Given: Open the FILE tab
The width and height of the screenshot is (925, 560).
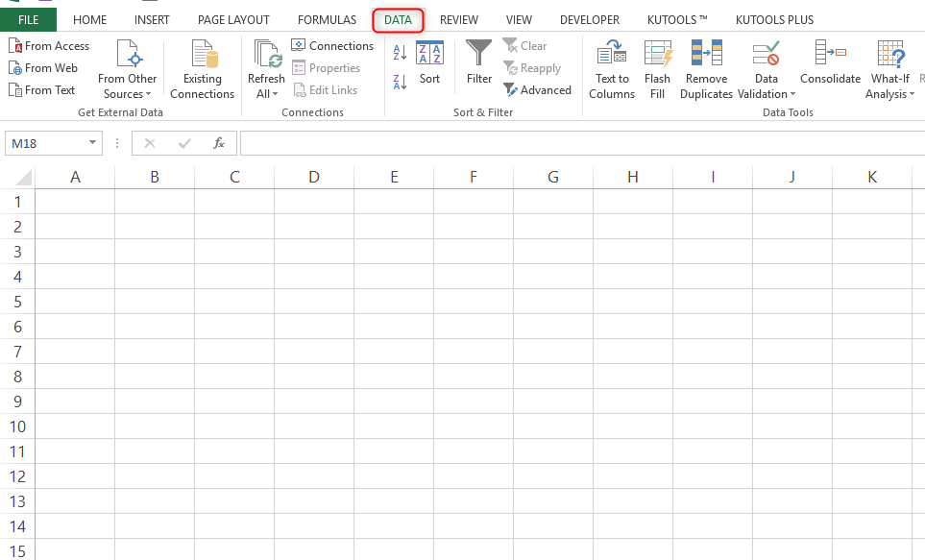Looking at the screenshot, I should coord(28,20).
